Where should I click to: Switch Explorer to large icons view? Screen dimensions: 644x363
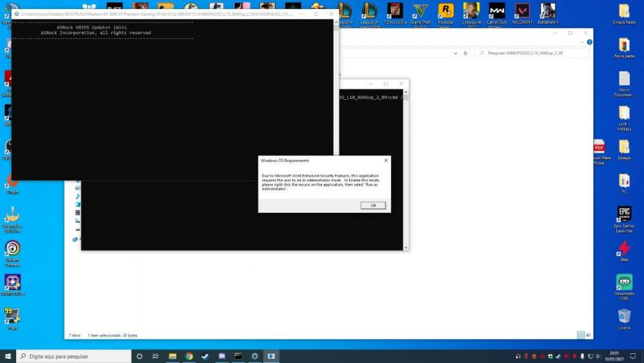(588, 335)
